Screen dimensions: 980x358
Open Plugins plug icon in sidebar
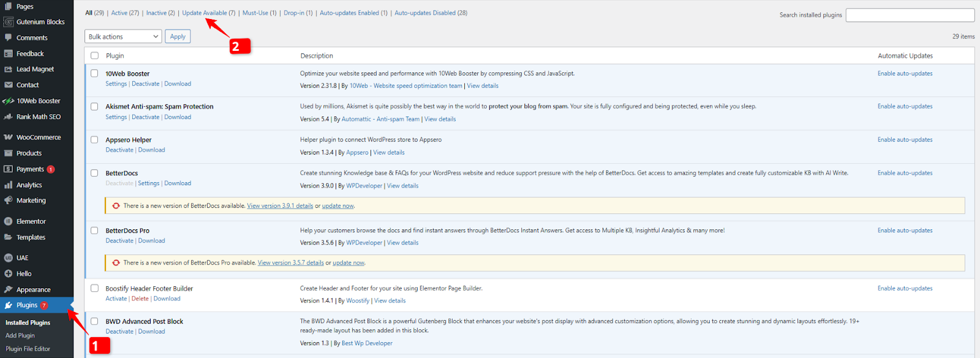[x=9, y=305]
